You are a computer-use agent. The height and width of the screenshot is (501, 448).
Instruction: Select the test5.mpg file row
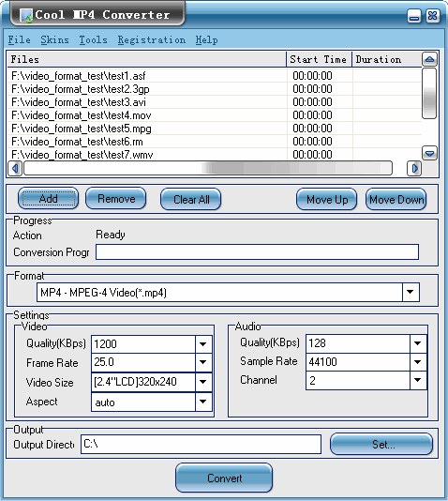tap(215, 129)
